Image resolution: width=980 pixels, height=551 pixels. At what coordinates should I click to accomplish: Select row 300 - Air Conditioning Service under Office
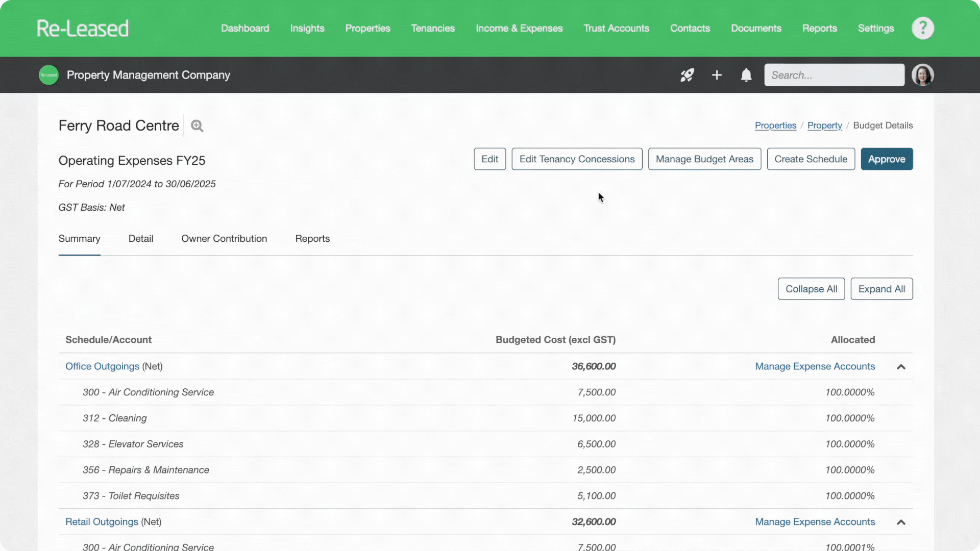[x=485, y=392]
